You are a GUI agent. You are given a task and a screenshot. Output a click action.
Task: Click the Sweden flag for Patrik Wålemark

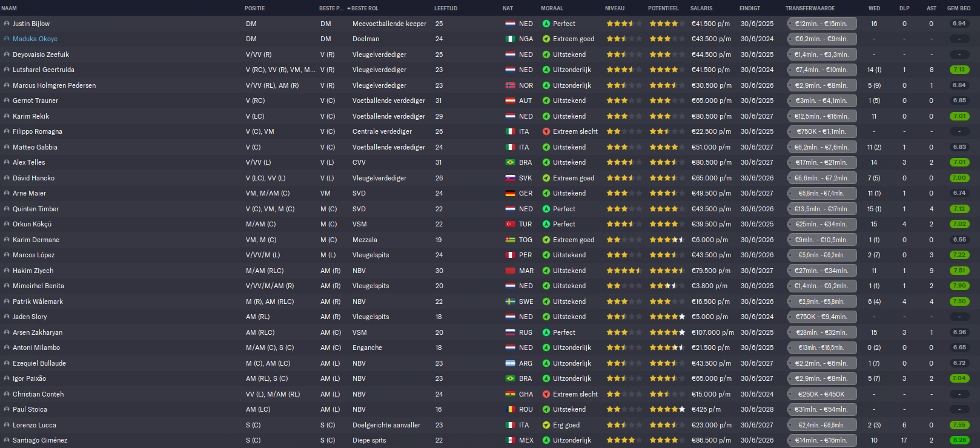511,301
